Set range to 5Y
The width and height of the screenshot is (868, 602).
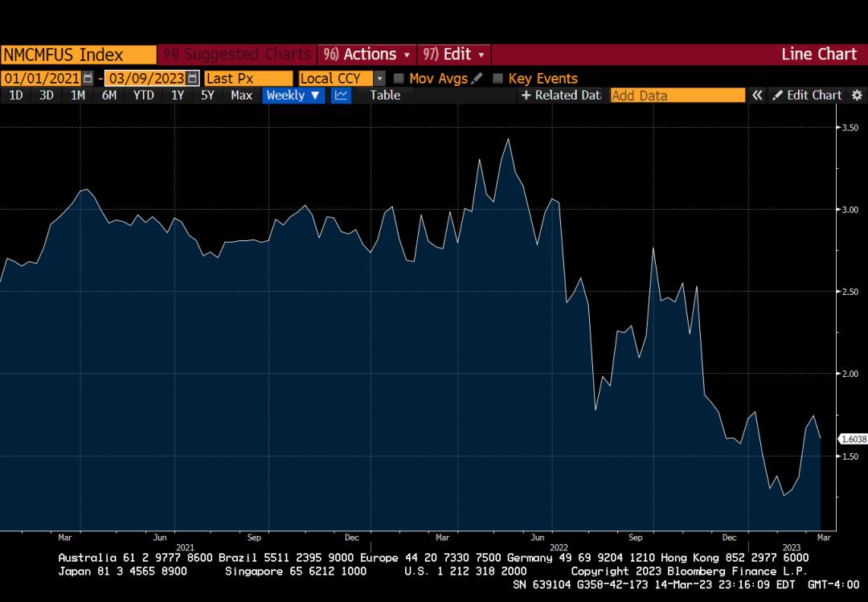point(207,95)
